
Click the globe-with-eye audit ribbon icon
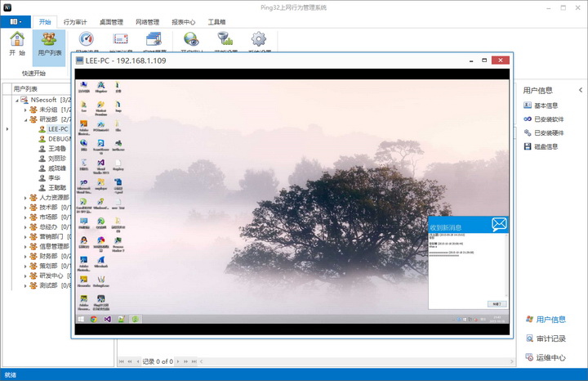coord(191,39)
